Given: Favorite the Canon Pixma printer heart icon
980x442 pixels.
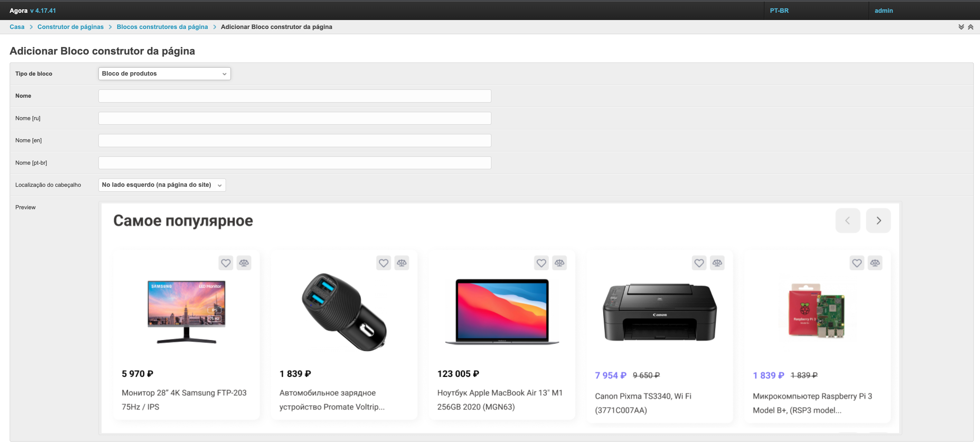Looking at the screenshot, I should pos(699,263).
